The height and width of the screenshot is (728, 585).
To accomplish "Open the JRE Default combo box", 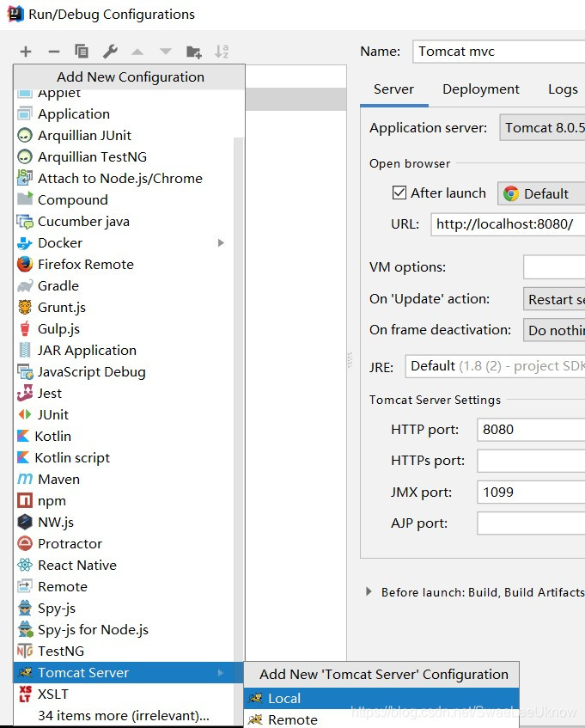I will coord(495,366).
